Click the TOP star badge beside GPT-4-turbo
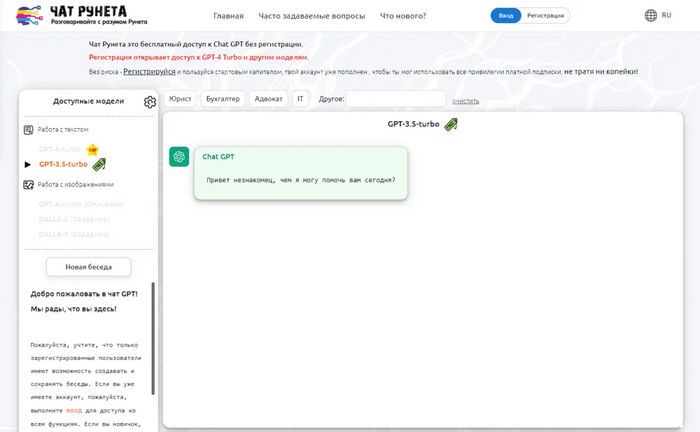 click(92, 150)
